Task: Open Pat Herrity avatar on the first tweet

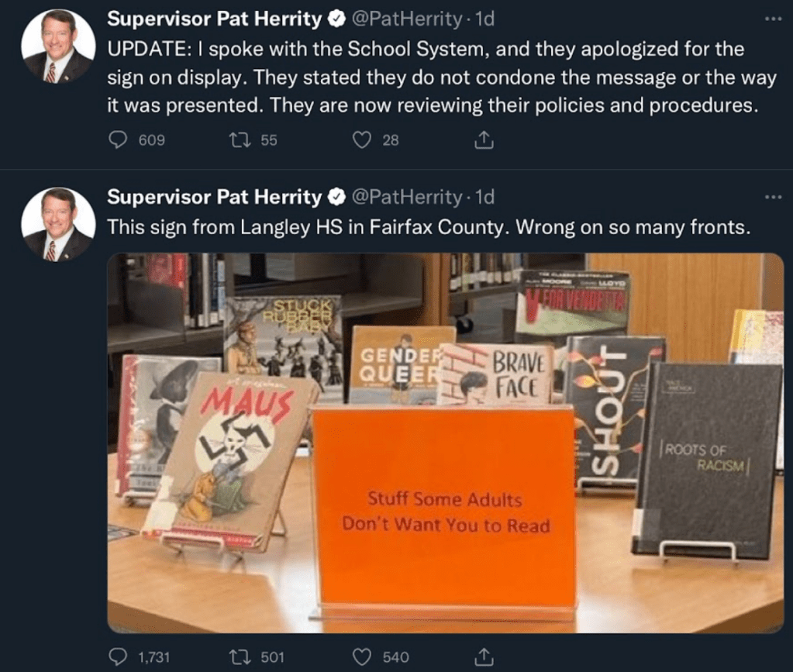Action: 58,46
